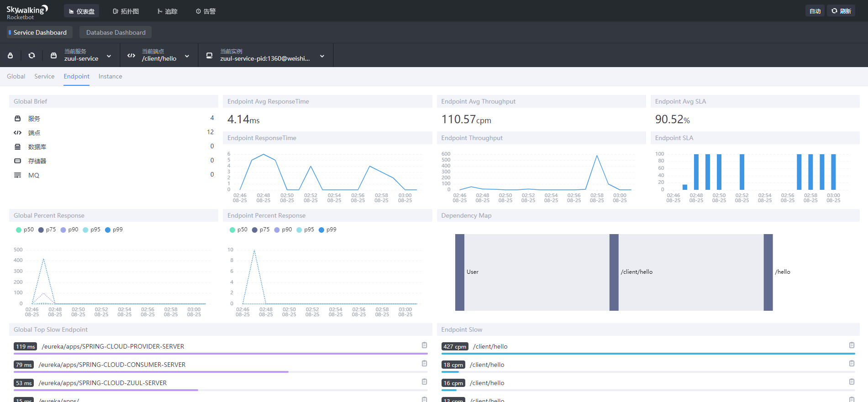Click copy icon for 18 cpm endpoint

(x=852, y=364)
